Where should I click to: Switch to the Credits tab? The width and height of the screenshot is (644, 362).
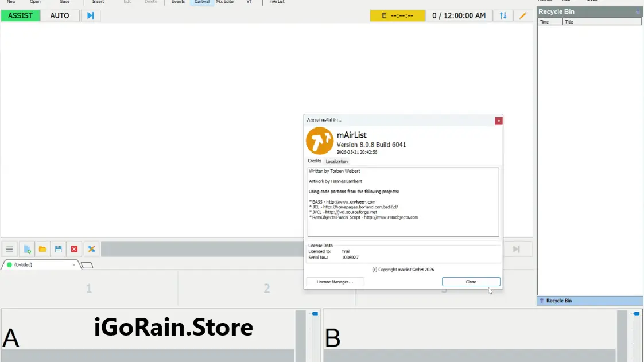(x=314, y=161)
